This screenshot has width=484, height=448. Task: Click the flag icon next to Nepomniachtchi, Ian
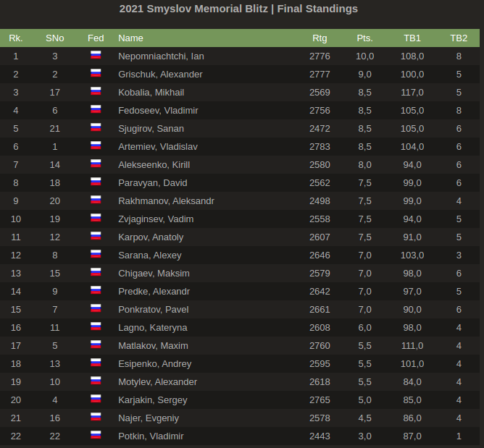tap(96, 56)
